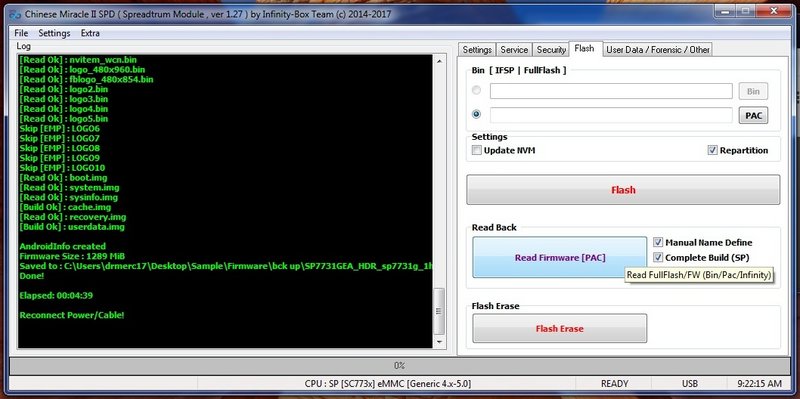Switch to the Security tab
This screenshot has height=399, width=800.
point(551,49)
